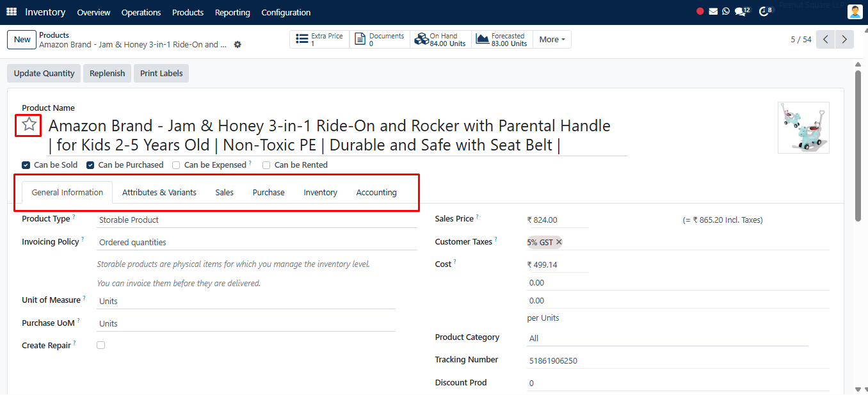
Task: Click the Replenish button
Action: (108, 74)
